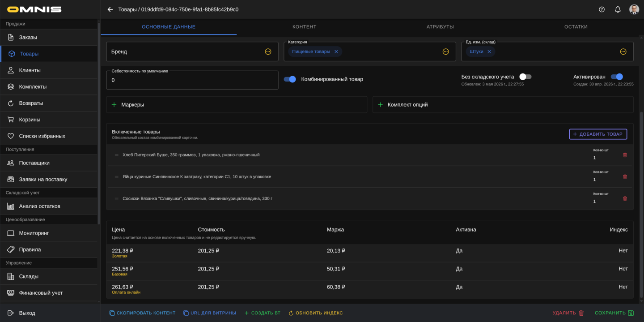
Task: Open notifications bell icon
Action: (x=618, y=9)
